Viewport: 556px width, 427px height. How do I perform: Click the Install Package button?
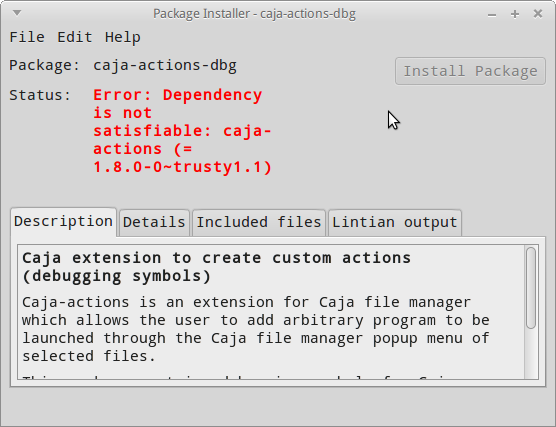tap(470, 71)
